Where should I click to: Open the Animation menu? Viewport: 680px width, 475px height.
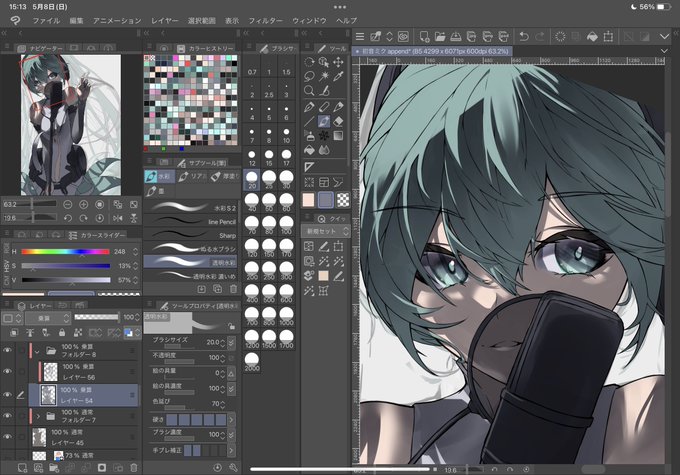click(117, 20)
